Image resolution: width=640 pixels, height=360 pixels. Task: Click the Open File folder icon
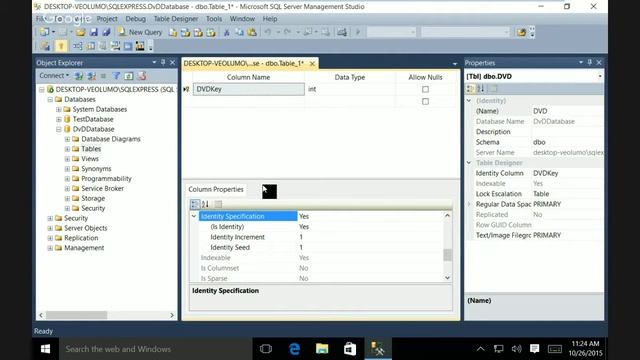(x=80, y=32)
